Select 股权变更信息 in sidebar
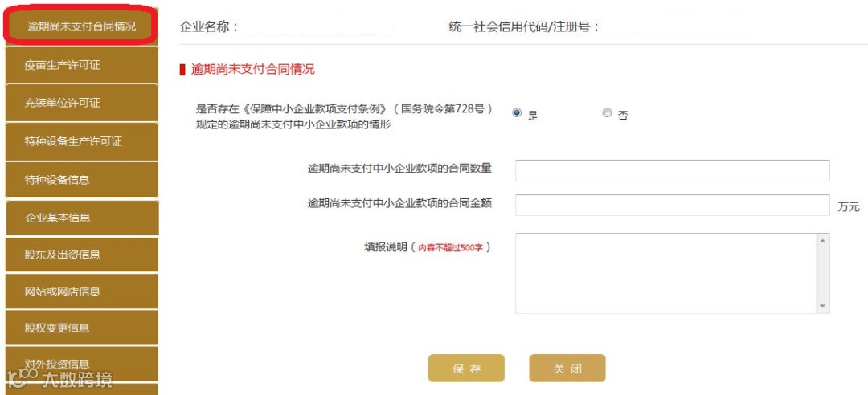 coord(80,328)
